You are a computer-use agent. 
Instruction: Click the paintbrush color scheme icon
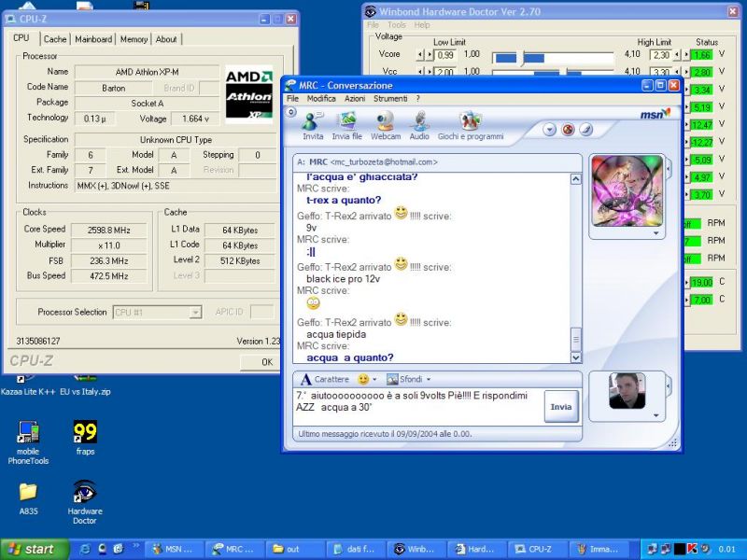coord(586,130)
